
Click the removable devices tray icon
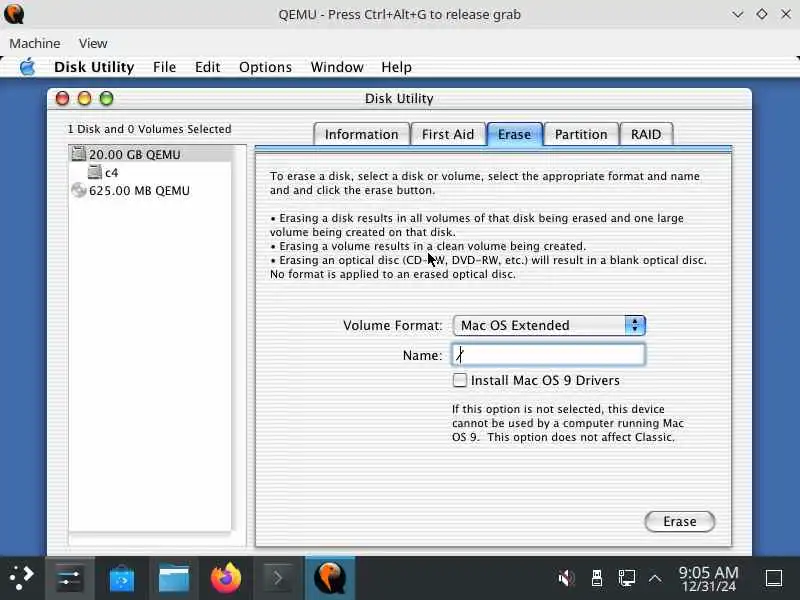pos(596,578)
